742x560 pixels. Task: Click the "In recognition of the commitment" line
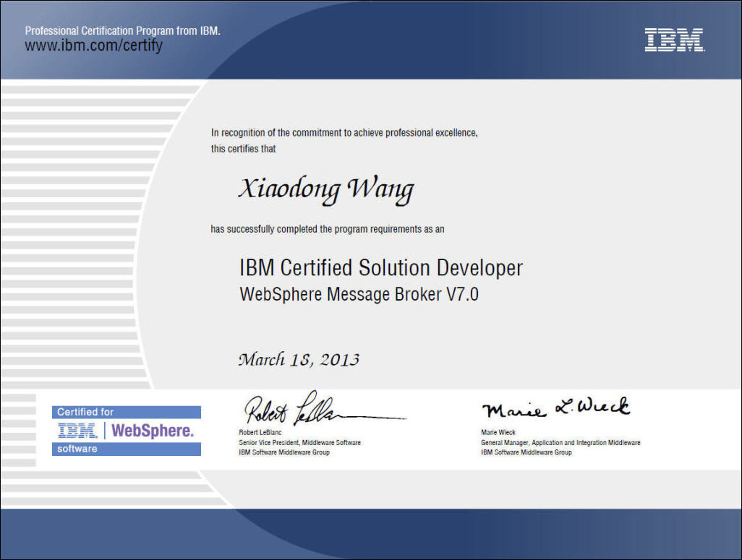(x=344, y=133)
